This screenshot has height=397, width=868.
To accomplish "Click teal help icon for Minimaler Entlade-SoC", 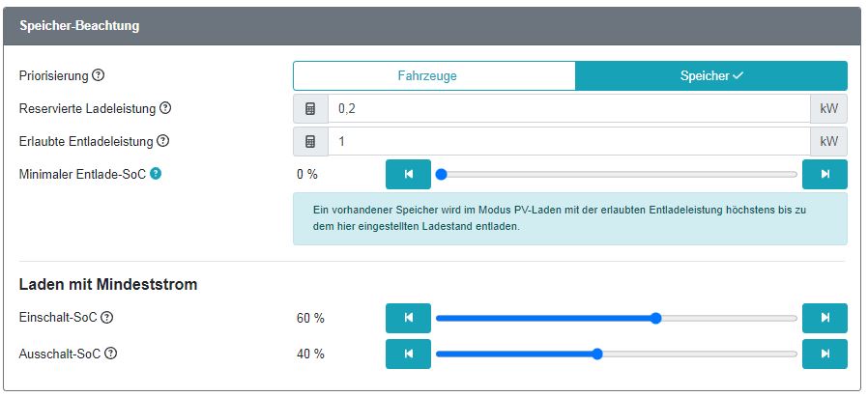I will pos(156,174).
